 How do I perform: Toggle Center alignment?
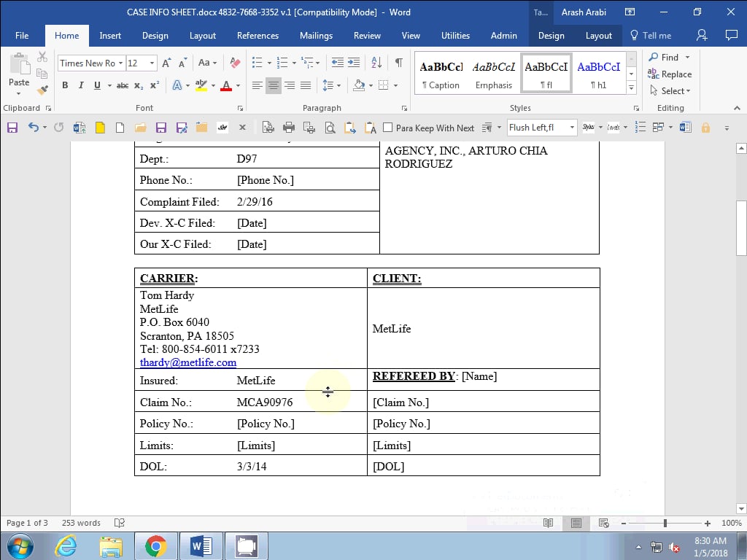point(274,86)
